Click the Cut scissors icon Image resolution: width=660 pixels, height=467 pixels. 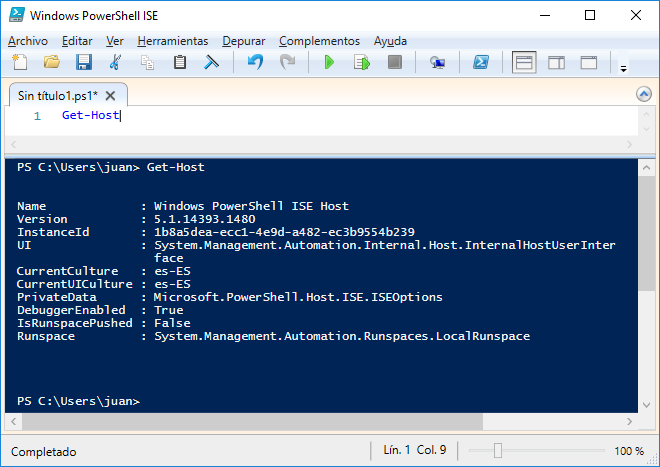tap(115, 62)
